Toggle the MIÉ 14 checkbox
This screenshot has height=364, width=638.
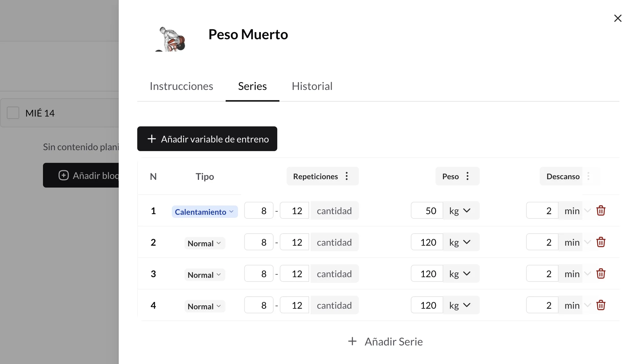pos(13,113)
